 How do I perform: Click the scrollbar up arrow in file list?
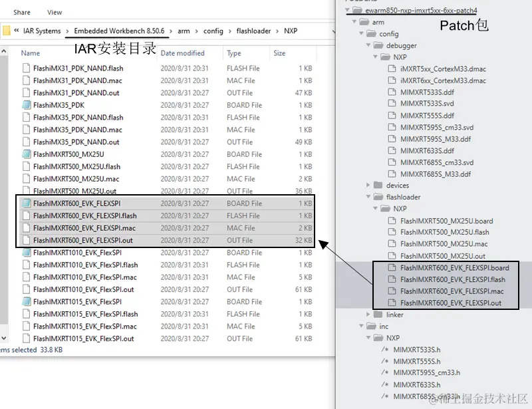coord(4,51)
